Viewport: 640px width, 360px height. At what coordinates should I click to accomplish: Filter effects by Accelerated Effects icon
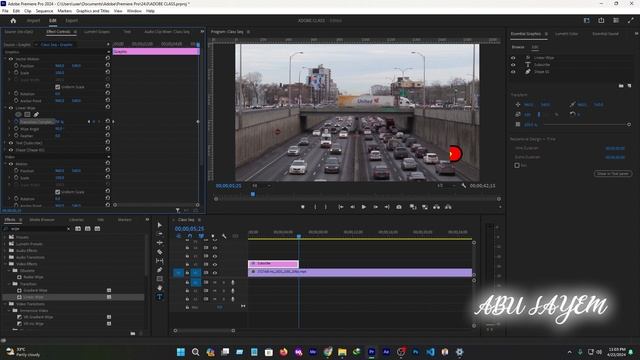pos(78,229)
